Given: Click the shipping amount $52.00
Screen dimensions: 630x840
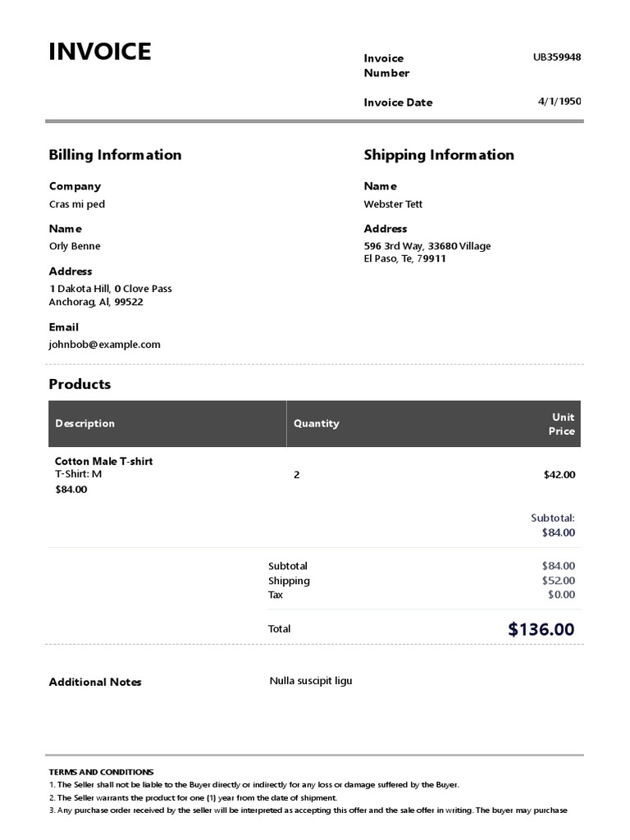Looking at the screenshot, I should (558, 581).
